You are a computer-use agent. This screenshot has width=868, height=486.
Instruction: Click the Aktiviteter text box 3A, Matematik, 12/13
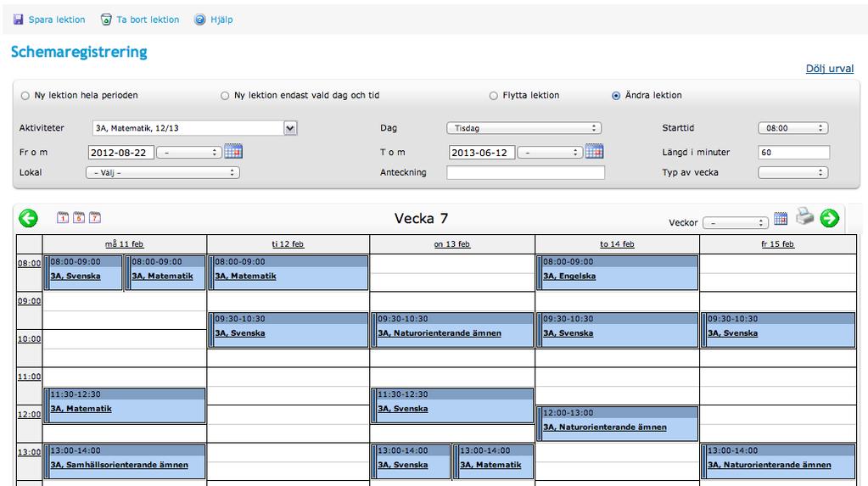pos(188,128)
